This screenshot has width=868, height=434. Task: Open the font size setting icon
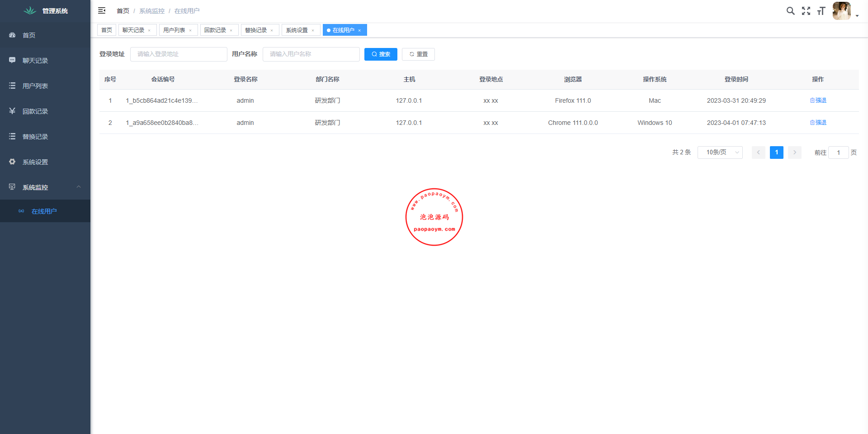[821, 11]
